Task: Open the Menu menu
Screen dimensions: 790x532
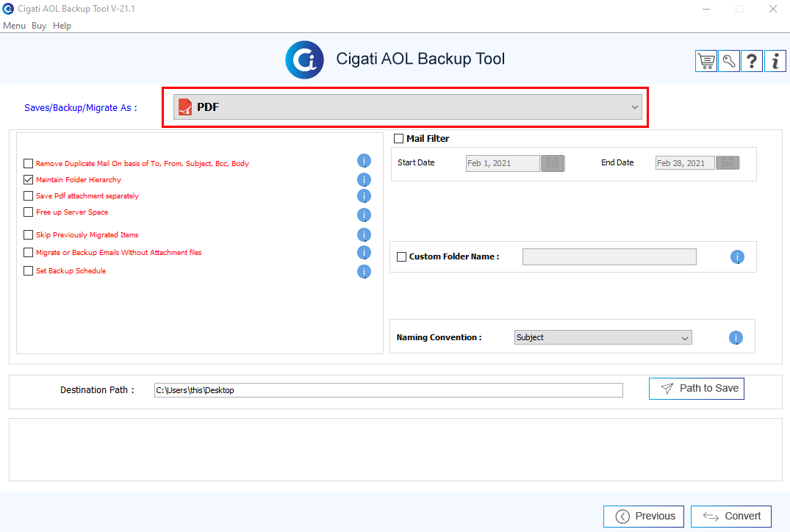Action: tap(14, 26)
